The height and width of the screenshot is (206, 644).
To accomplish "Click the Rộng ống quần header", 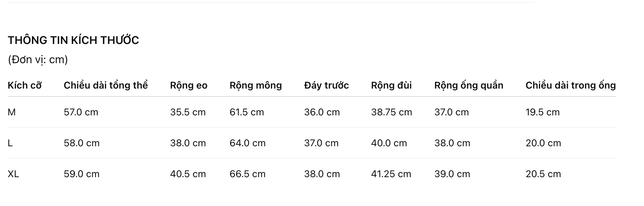I will coord(469,85).
